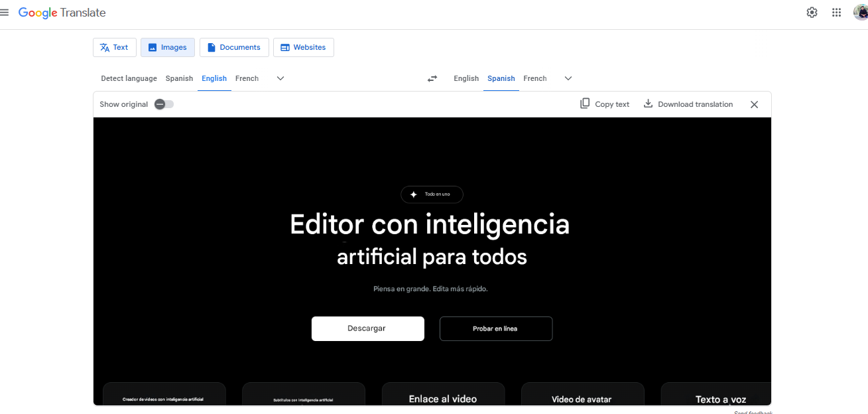Switch to the Text tab

pyautogui.click(x=115, y=47)
